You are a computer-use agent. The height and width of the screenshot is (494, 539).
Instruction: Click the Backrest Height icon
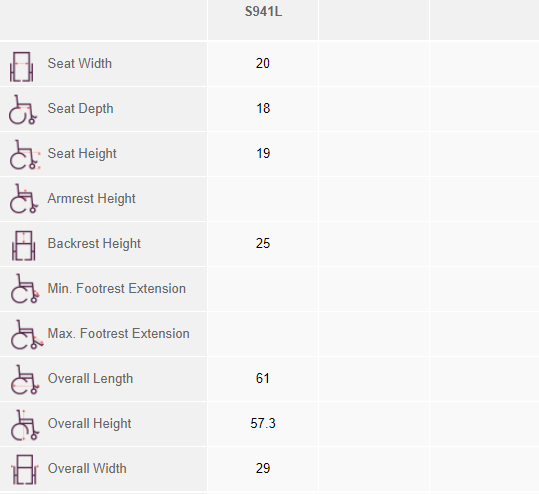point(23,245)
